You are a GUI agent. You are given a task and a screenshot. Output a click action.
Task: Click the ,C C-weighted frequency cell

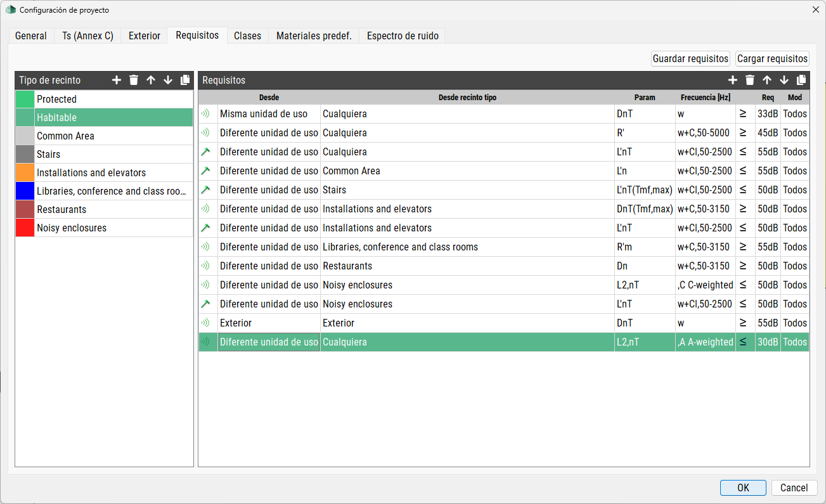[706, 285]
